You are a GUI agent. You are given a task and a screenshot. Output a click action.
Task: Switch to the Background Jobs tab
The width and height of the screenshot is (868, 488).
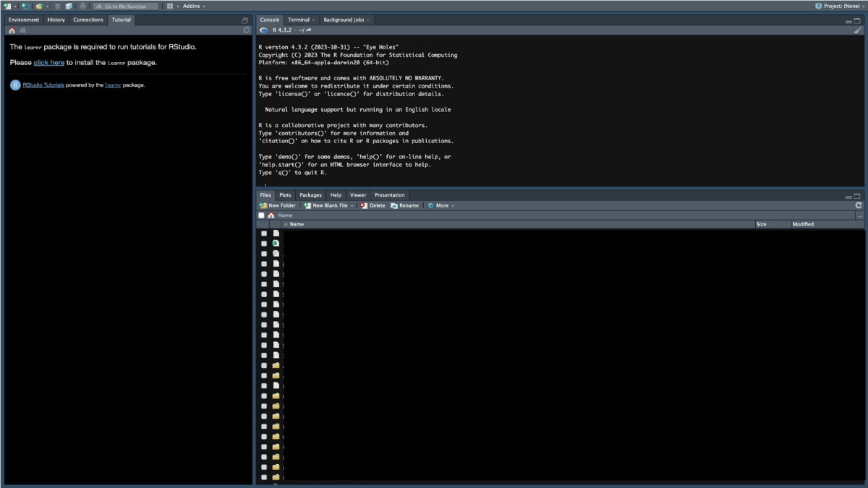(x=344, y=20)
